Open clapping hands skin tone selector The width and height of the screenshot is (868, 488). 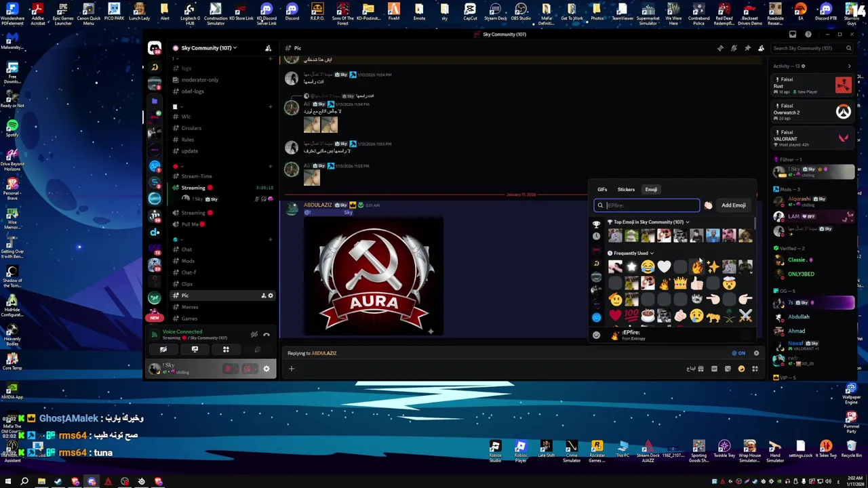708,205
